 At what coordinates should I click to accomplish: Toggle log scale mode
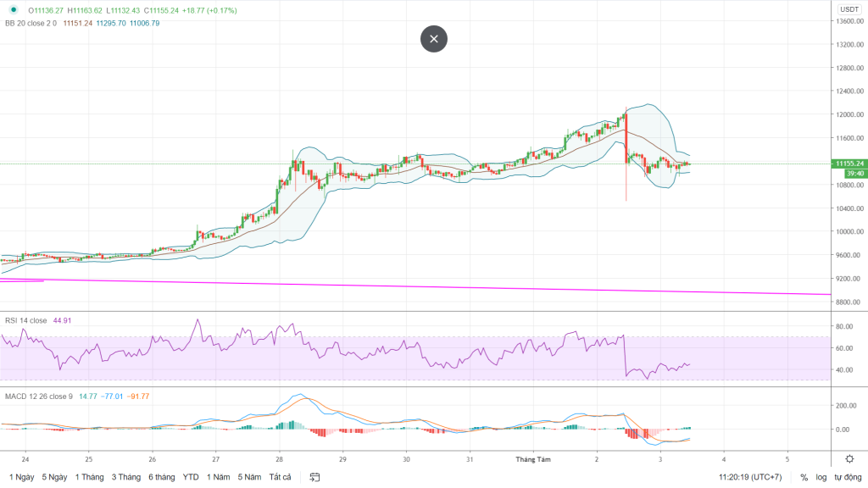click(x=821, y=477)
